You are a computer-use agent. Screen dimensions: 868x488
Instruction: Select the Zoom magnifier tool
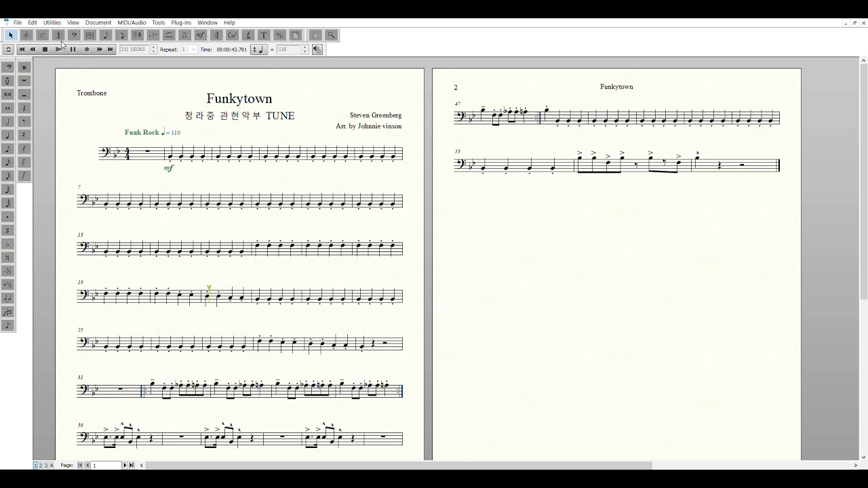(x=332, y=35)
